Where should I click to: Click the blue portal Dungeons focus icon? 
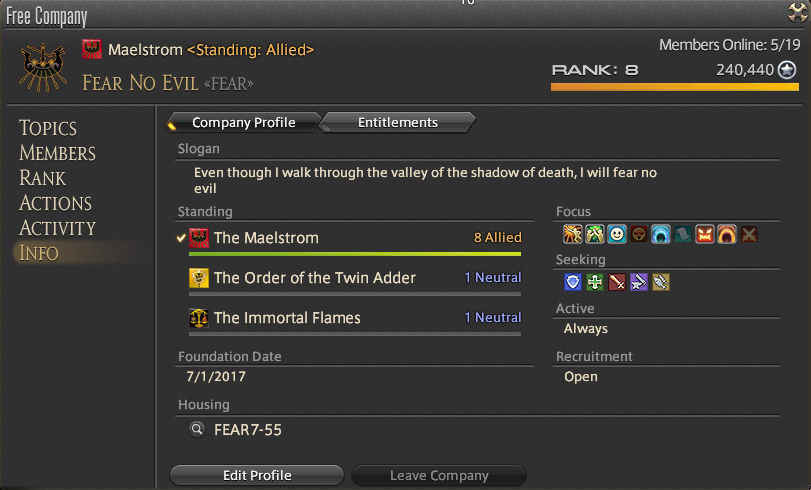660,234
